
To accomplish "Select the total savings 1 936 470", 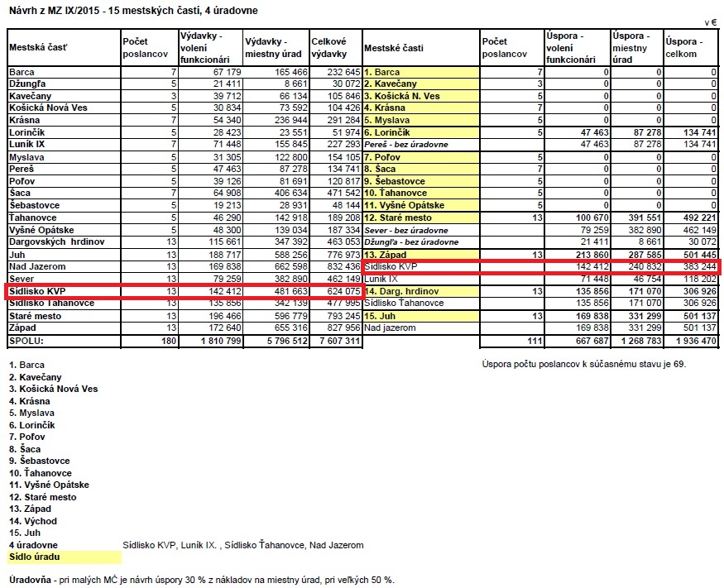I will click(x=697, y=341).
